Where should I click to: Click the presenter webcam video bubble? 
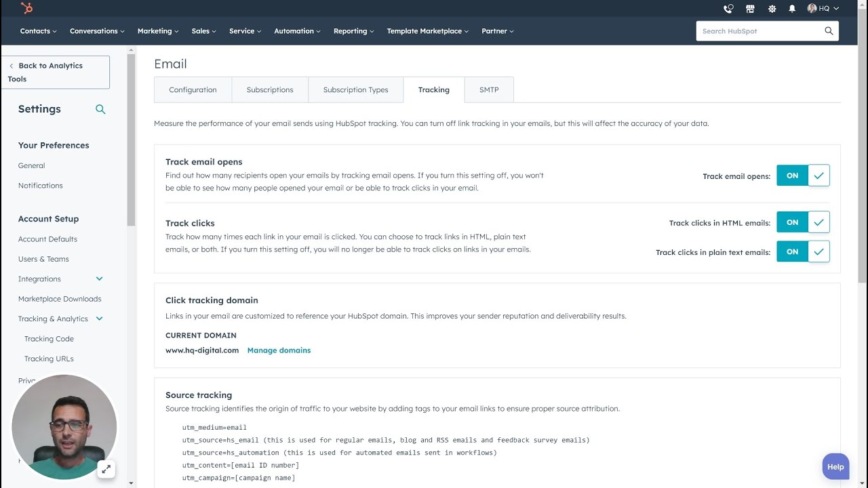[64, 427]
